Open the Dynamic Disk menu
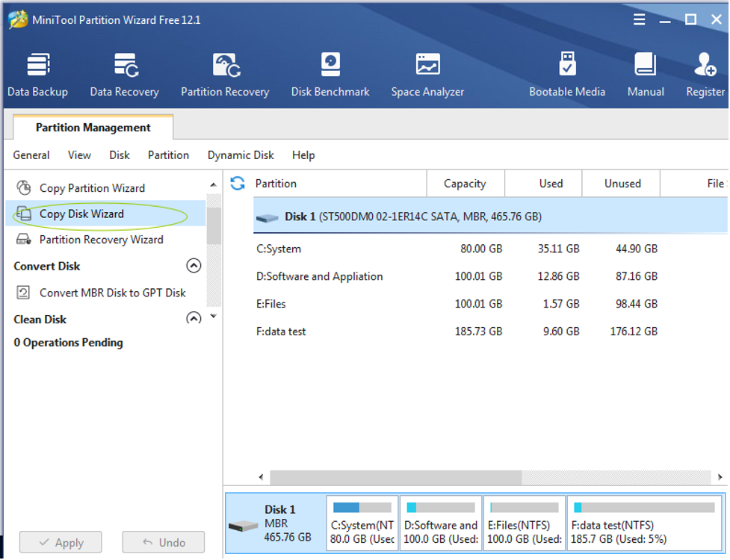 click(241, 155)
